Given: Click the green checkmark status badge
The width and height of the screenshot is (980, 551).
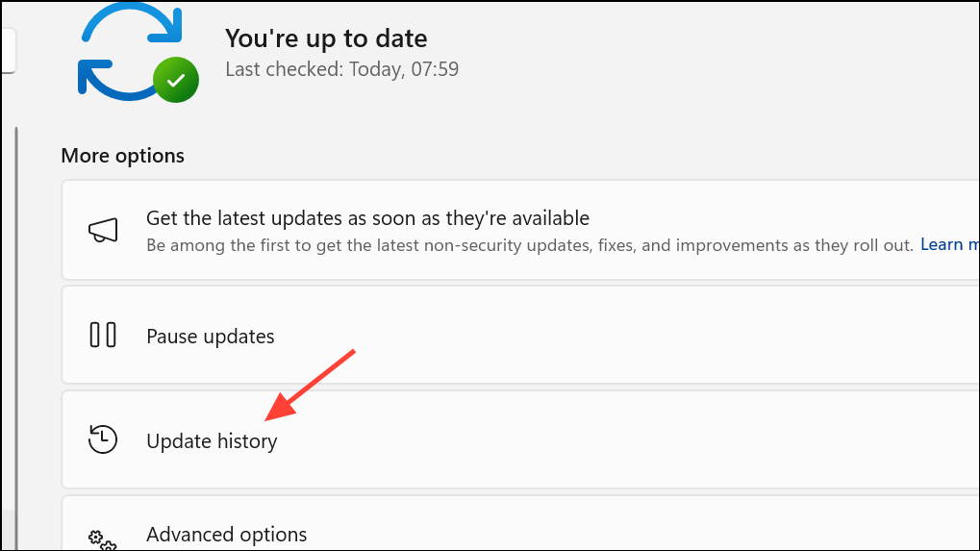Looking at the screenshot, I should (176, 80).
